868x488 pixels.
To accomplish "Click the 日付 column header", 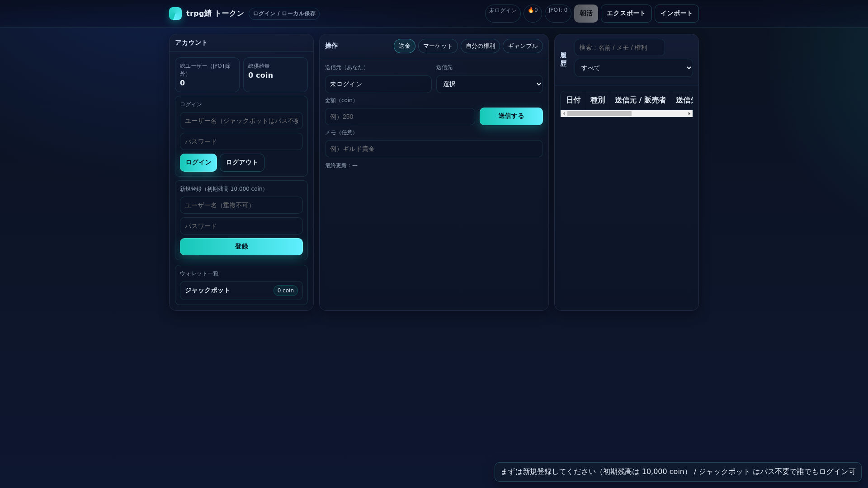I will click(573, 100).
